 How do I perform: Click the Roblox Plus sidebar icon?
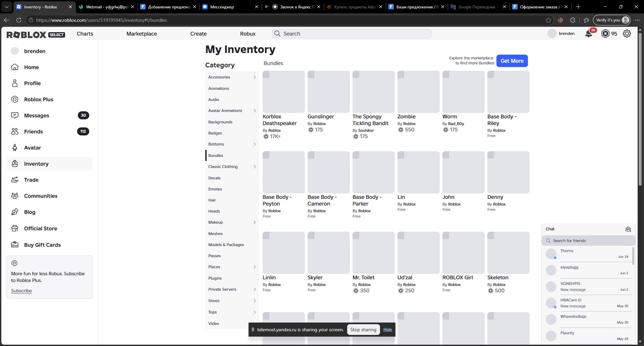[x=15, y=99]
